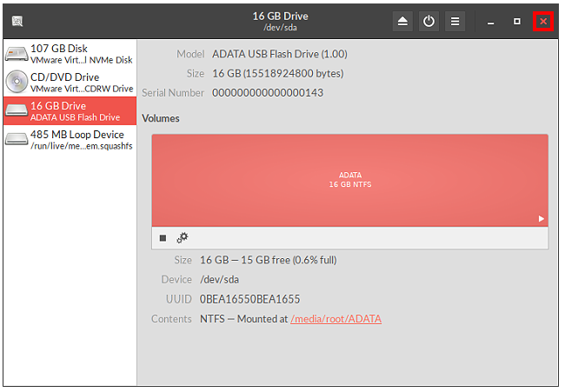565x392 pixels.
Task: Click the 485 MB loop device drive icon
Action: tap(17, 140)
